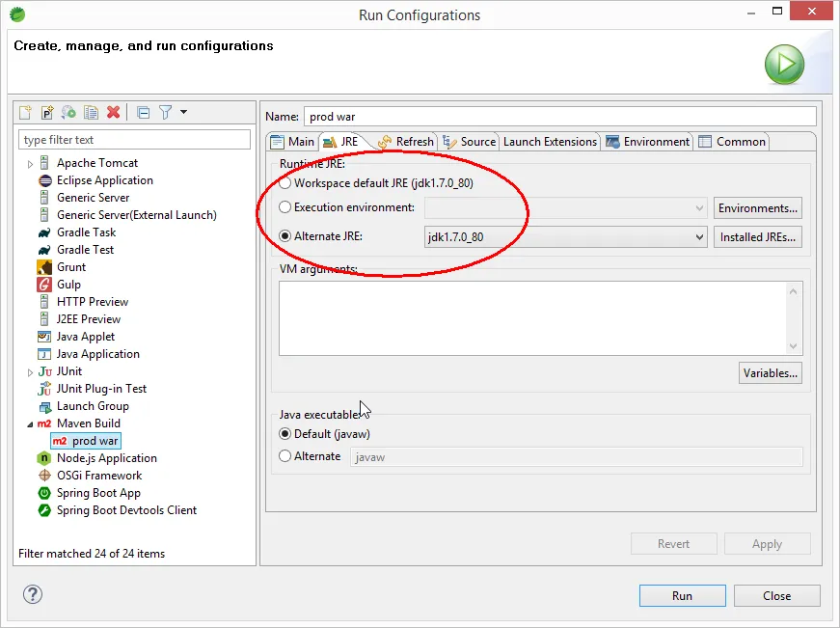Select Grunt icon in tree
The width and height of the screenshot is (840, 628).
click(44, 267)
